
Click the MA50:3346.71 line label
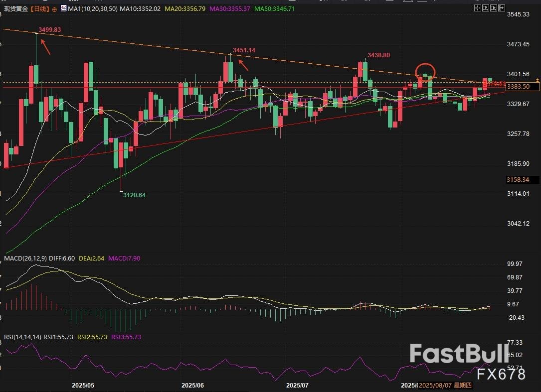click(x=274, y=9)
